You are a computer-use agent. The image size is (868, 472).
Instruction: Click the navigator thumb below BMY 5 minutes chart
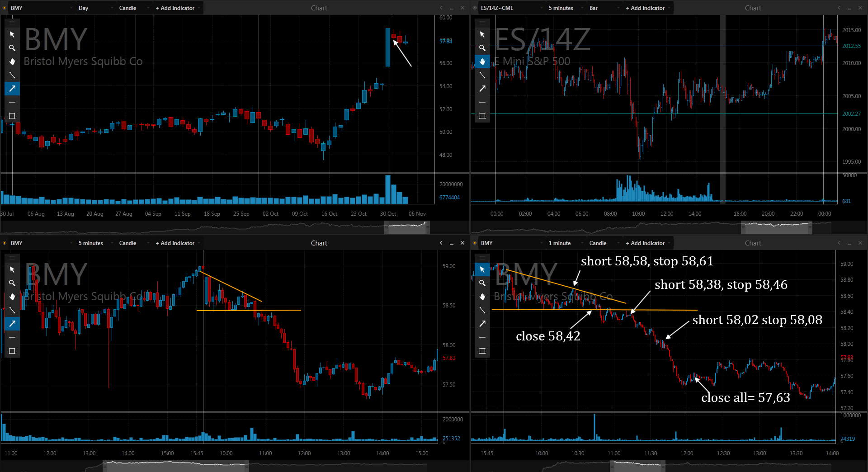pyautogui.click(x=176, y=466)
